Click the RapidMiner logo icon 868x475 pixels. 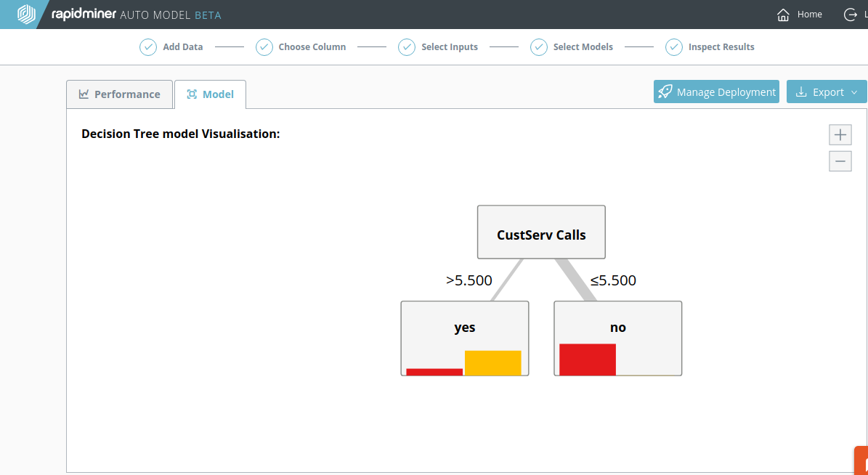pos(26,15)
